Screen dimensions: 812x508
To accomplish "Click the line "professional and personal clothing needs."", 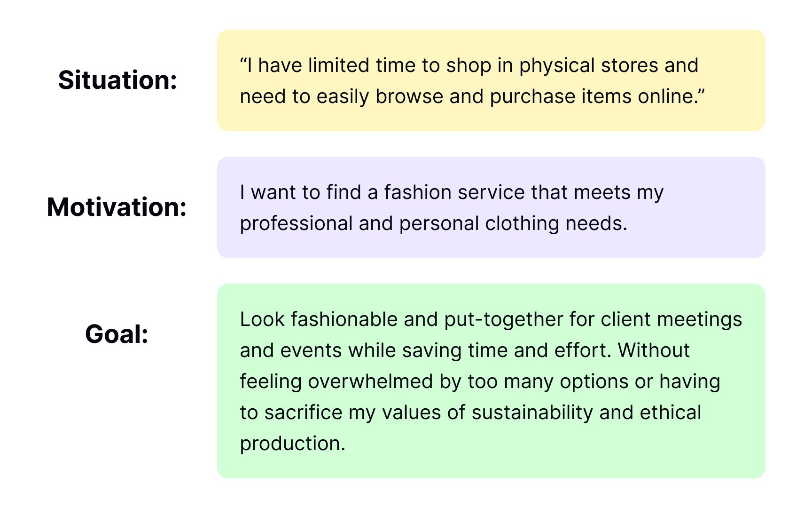I will tap(433, 223).
